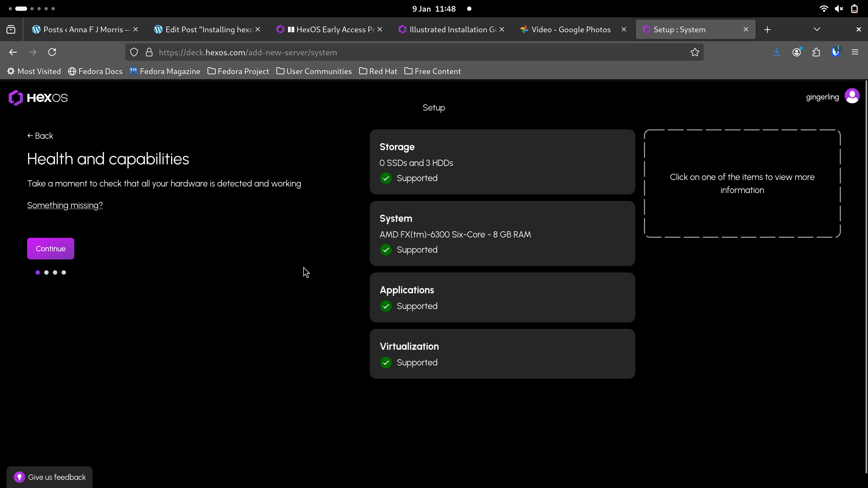Click the Give us feedback button
Viewport: 868px width, 488px height.
pos(50,477)
